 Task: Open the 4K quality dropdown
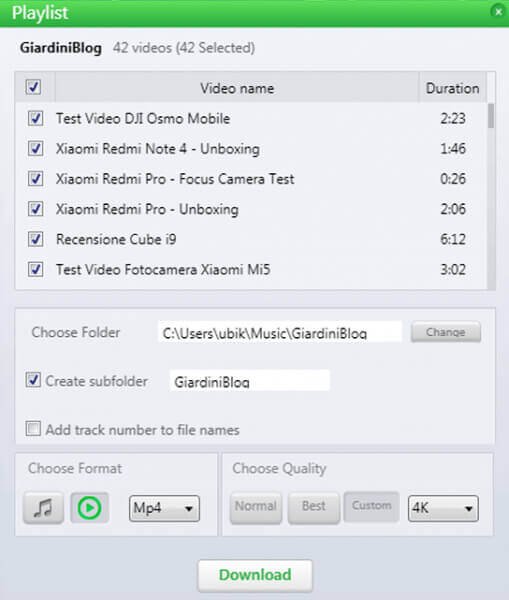(x=443, y=509)
